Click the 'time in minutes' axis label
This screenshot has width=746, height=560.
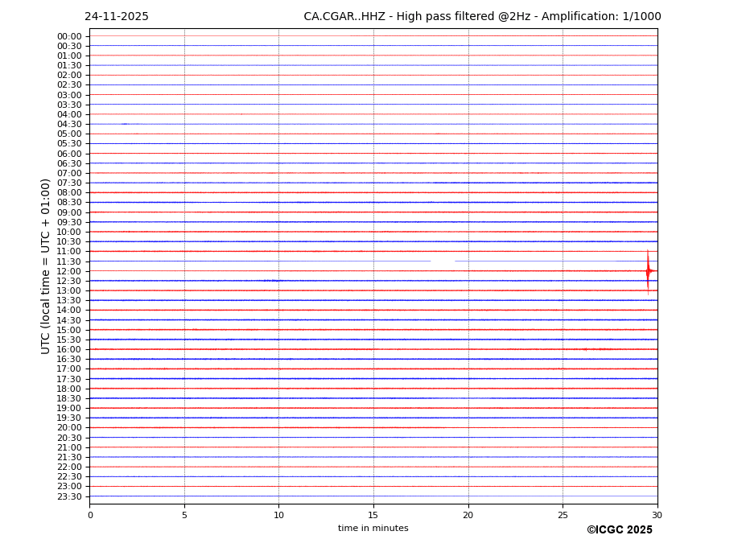coord(373,529)
